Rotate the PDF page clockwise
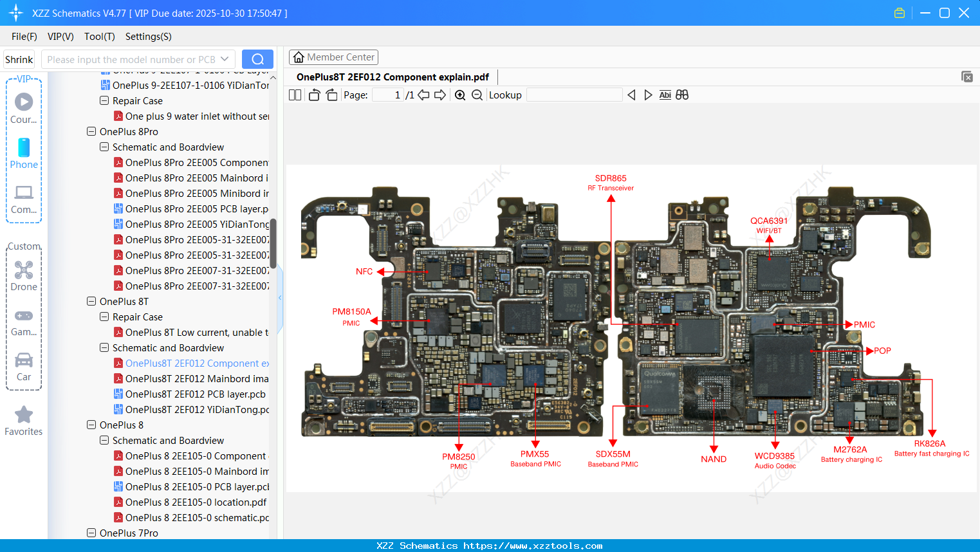The width and height of the screenshot is (980, 552). point(331,95)
